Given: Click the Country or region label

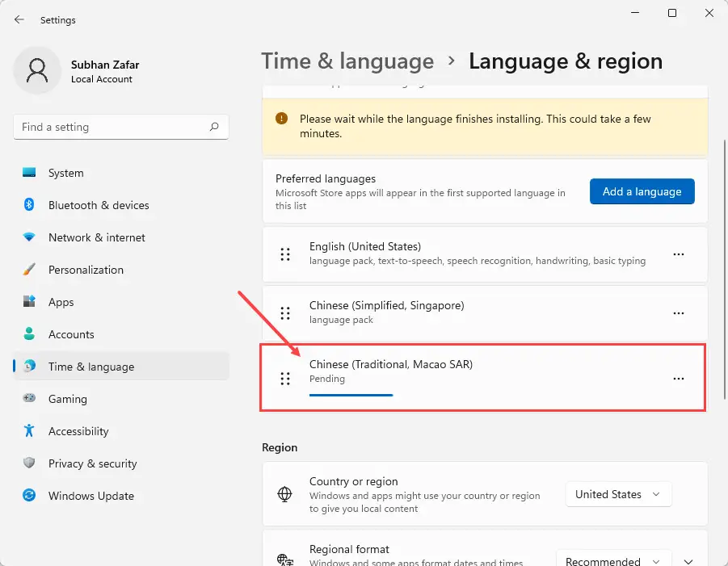Looking at the screenshot, I should point(353,481).
